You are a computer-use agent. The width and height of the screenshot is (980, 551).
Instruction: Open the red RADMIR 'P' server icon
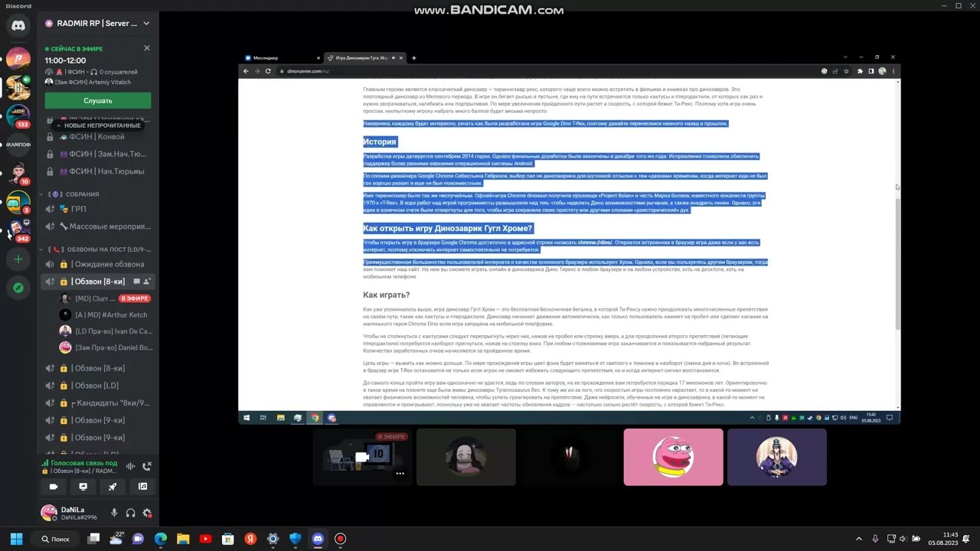click(x=18, y=59)
